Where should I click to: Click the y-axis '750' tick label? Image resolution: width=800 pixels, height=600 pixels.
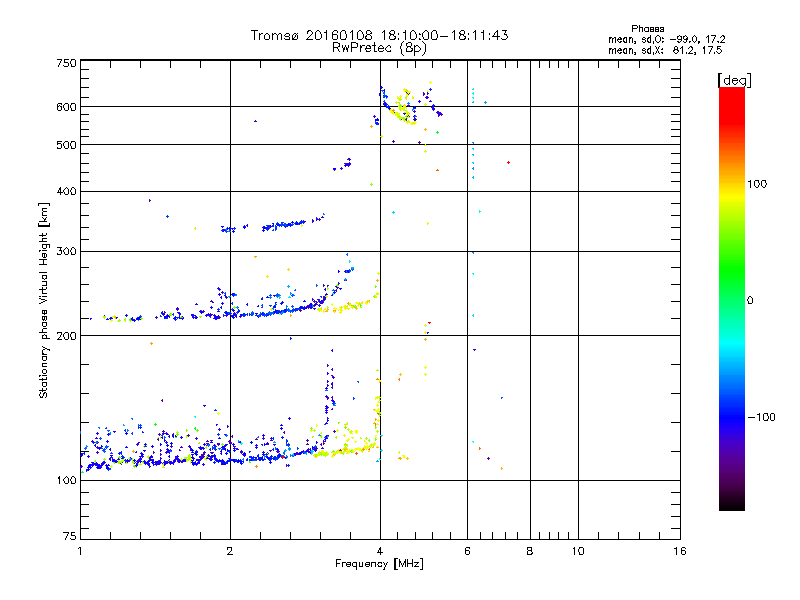[x=66, y=63]
